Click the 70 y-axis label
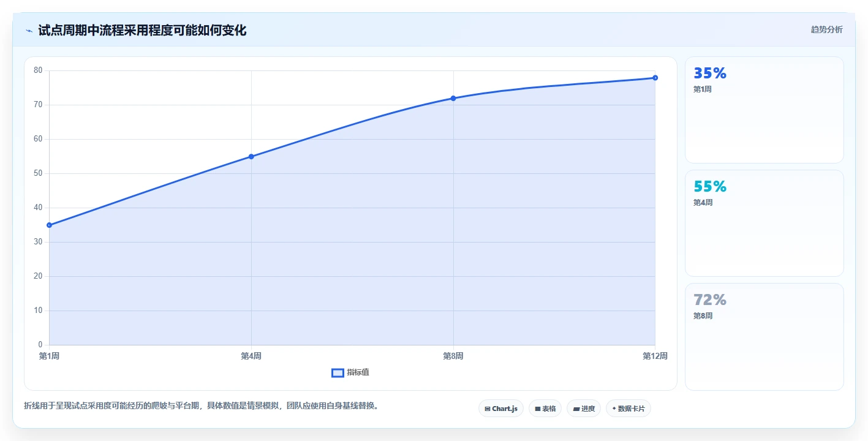This screenshot has width=868, height=441. pyautogui.click(x=38, y=105)
